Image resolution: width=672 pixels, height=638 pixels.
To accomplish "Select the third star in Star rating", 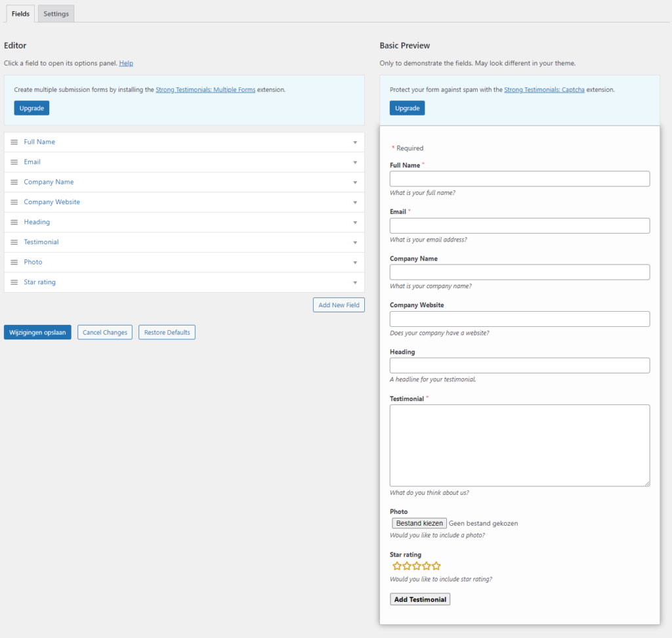I will 417,566.
